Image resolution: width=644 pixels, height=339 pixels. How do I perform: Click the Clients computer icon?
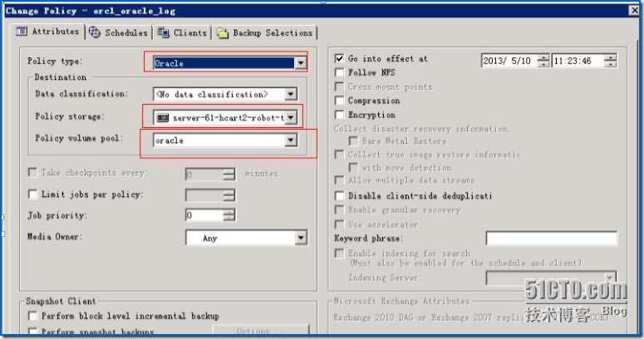point(163,32)
